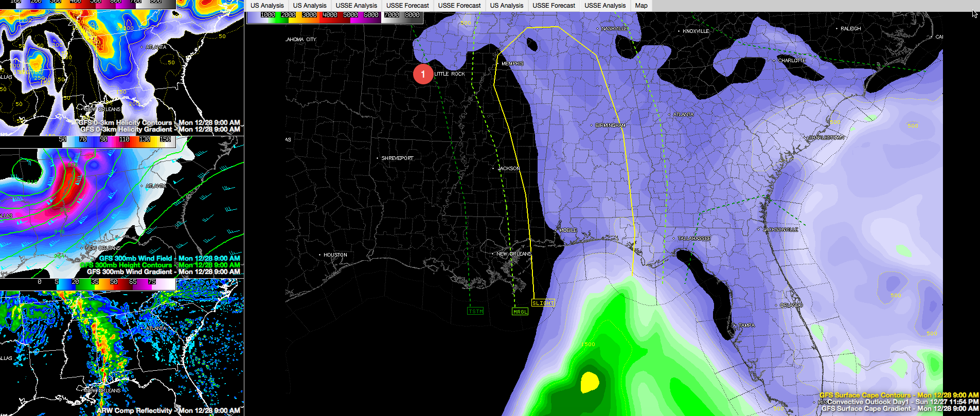The height and width of the screenshot is (416, 980).
Task: Open the first USSE Forecast tab
Action: [407, 6]
